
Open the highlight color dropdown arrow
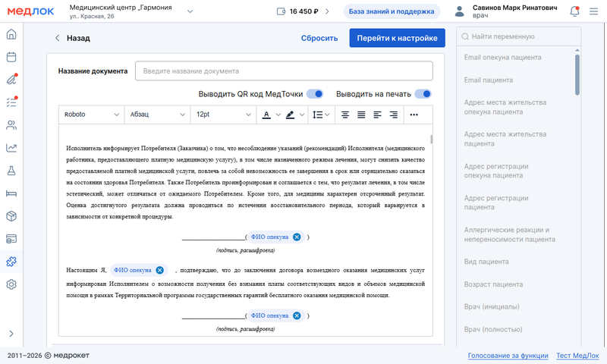pos(302,115)
